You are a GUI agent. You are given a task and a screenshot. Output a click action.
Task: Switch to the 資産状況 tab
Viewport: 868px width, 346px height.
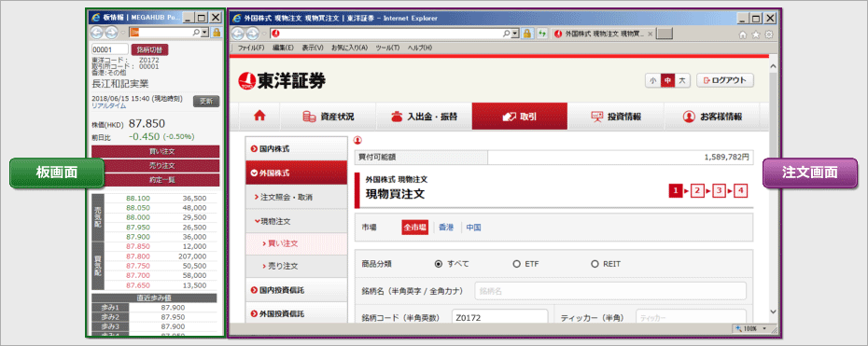coord(328,116)
